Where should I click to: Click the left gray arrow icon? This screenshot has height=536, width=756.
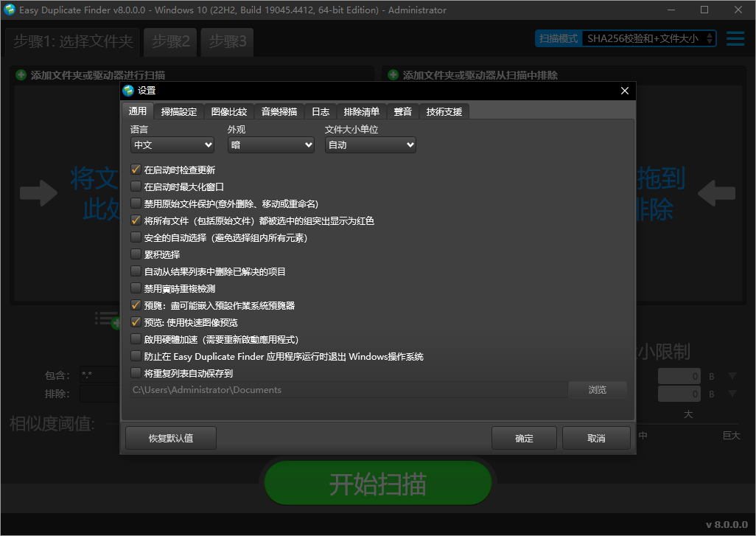pos(38,193)
